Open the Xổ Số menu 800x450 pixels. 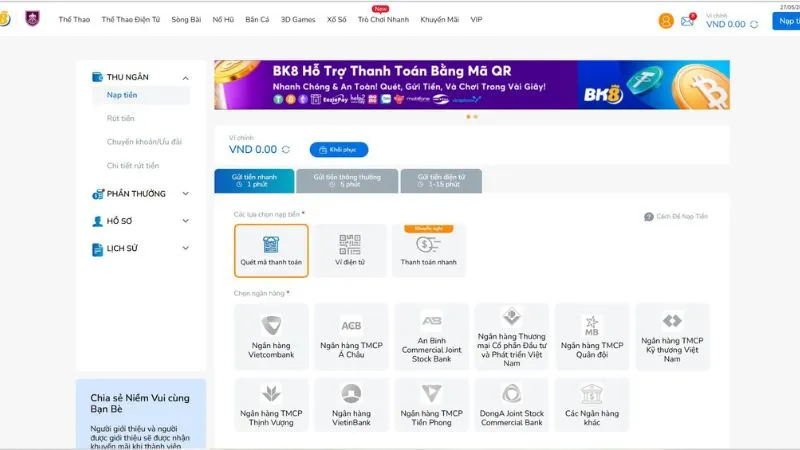tap(336, 19)
